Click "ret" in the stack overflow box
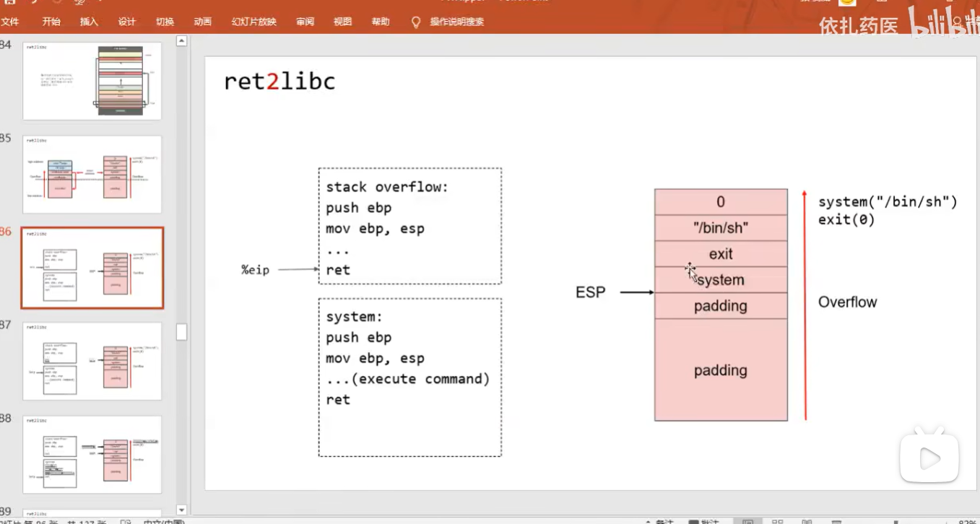The height and width of the screenshot is (524, 980). (x=338, y=270)
